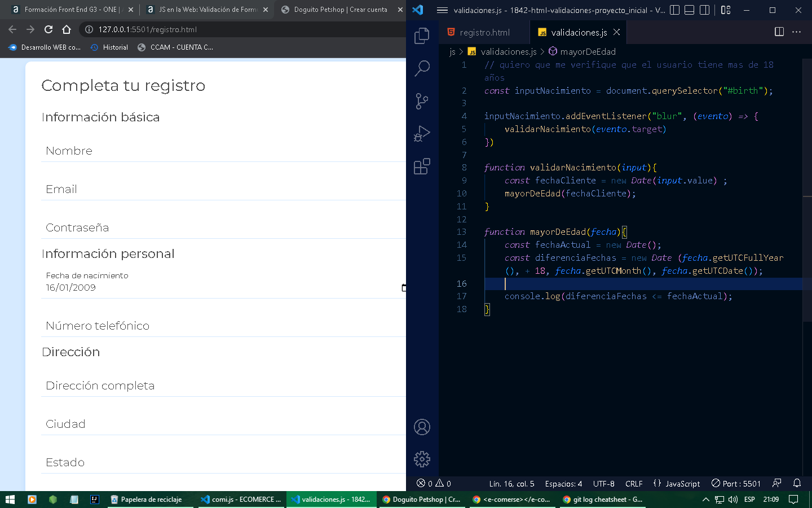Click the Contraseña input field
Screen dimensions: 812x508
[223, 227]
